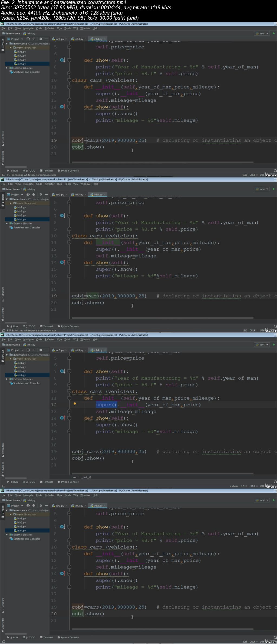Close inh1.py editor tab in 00:00:58 frame
This screenshot has height=644, width=277.
pos(67,39)
